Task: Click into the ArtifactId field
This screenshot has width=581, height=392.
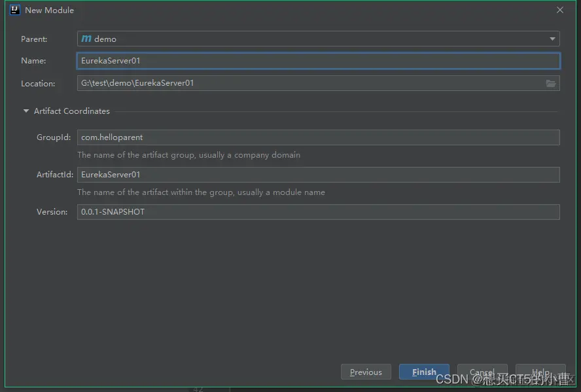Action: 318,175
